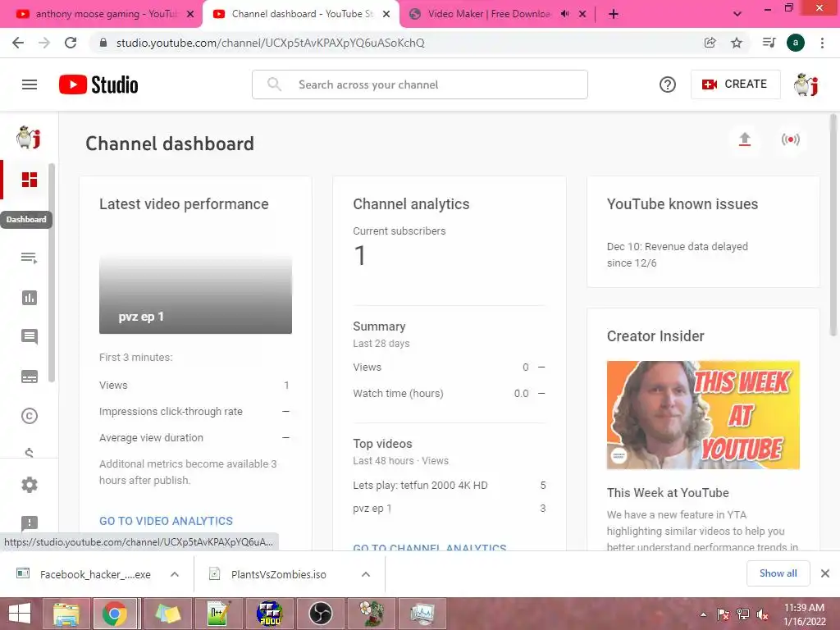The image size is (840, 630).
Task: Open the OBS Studio taskbar icon
Action: pyautogui.click(x=321, y=614)
